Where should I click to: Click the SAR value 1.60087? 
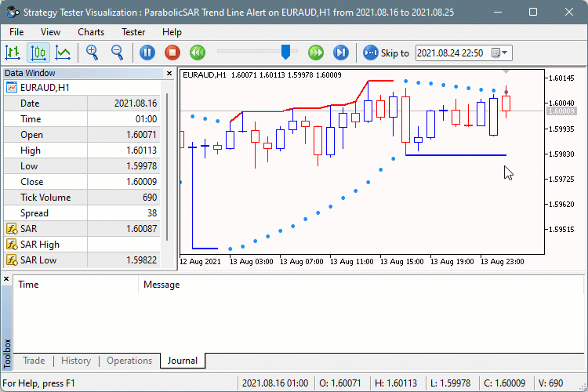point(141,228)
